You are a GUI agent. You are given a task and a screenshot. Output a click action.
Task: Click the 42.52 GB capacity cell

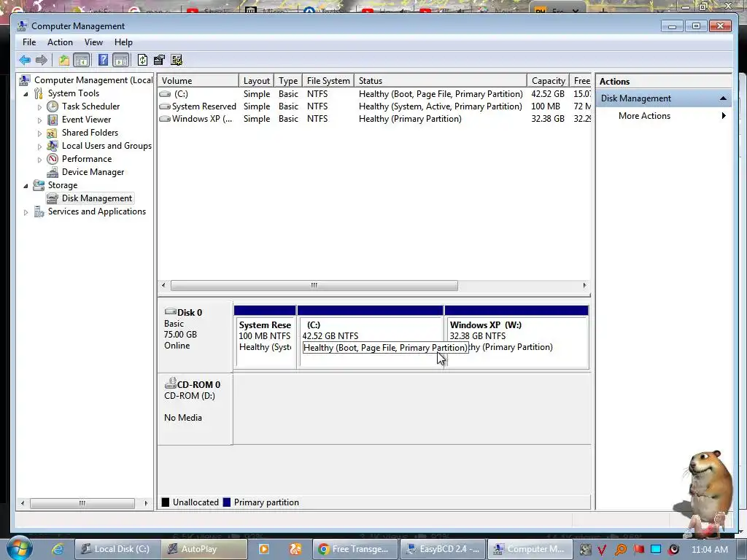point(548,94)
